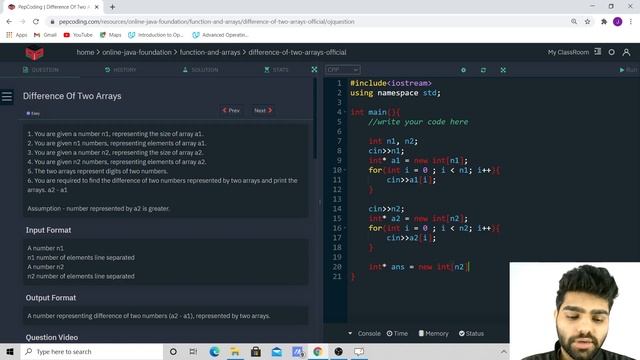Open the user profile icon

(626, 52)
